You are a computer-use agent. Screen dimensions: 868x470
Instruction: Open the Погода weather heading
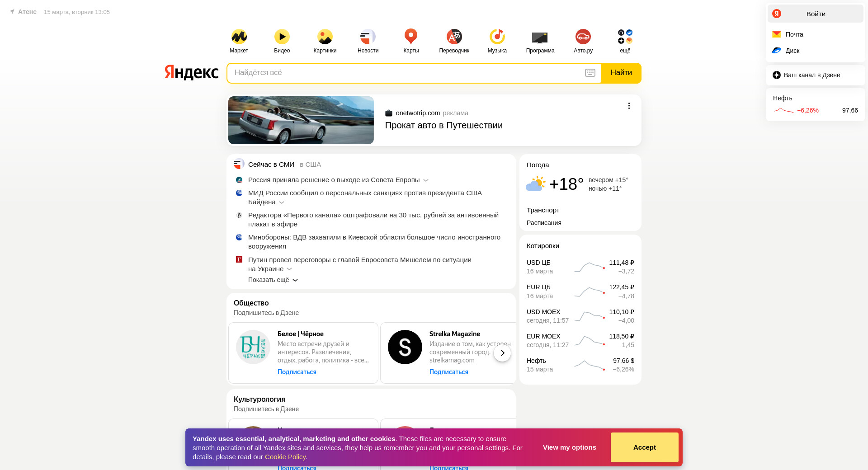tap(538, 165)
